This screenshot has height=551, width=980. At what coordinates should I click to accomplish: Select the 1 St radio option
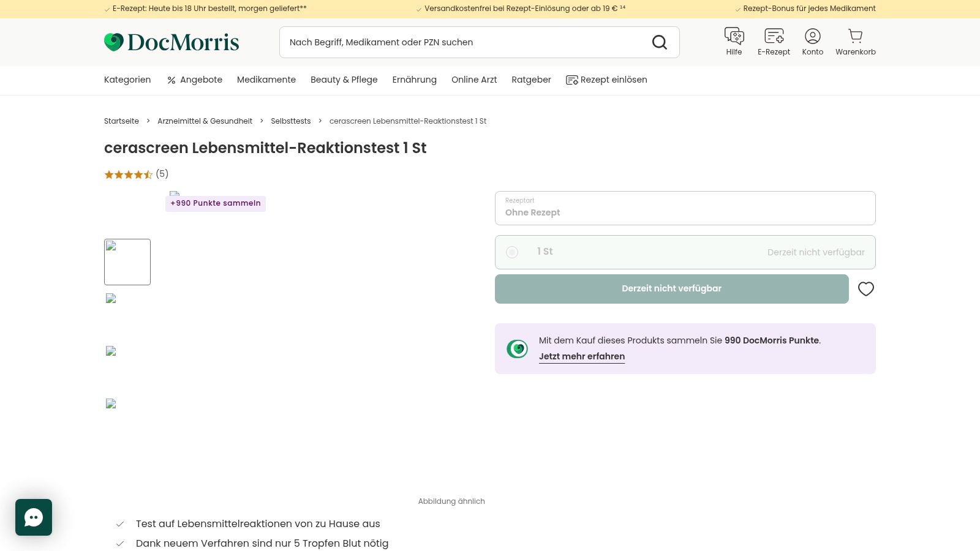click(x=512, y=252)
